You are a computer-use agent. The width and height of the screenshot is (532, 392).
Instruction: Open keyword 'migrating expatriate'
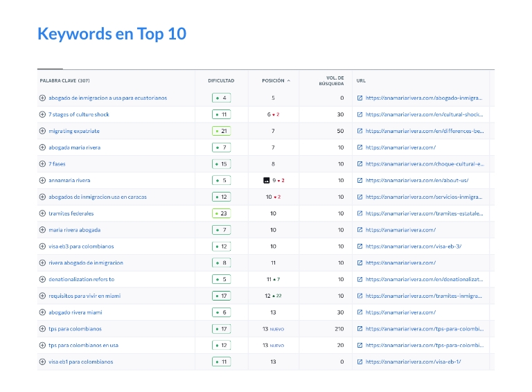click(74, 131)
